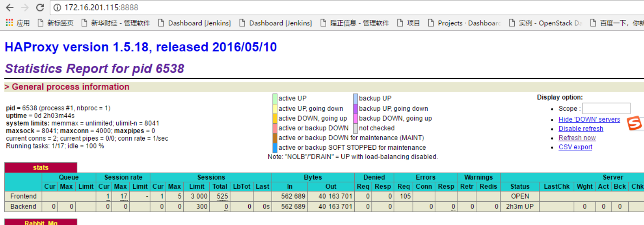Click the Denied column group header

point(374,177)
